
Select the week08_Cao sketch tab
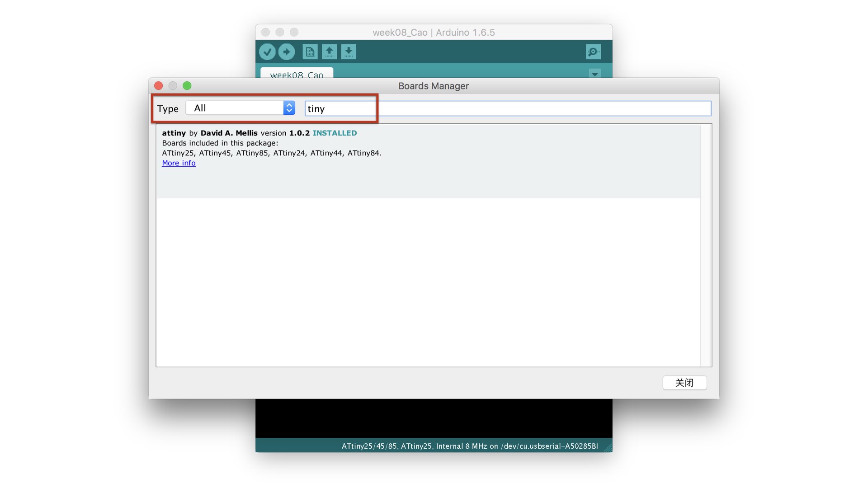click(297, 74)
